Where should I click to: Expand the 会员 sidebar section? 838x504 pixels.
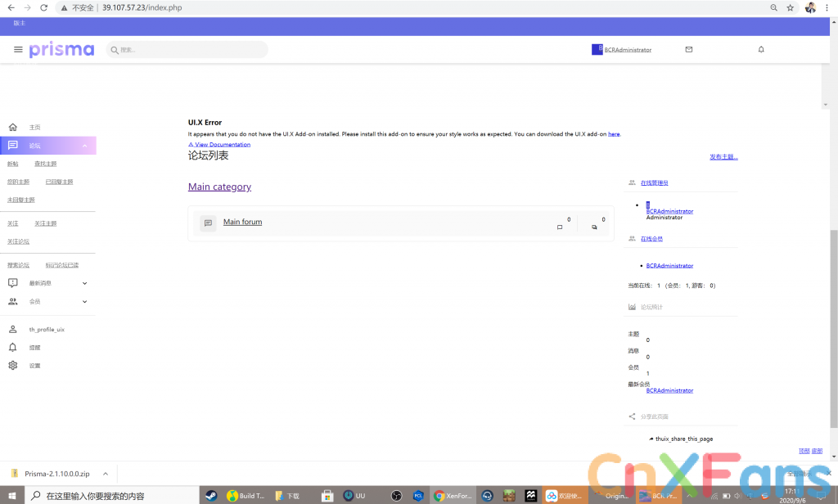click(85, 302)
